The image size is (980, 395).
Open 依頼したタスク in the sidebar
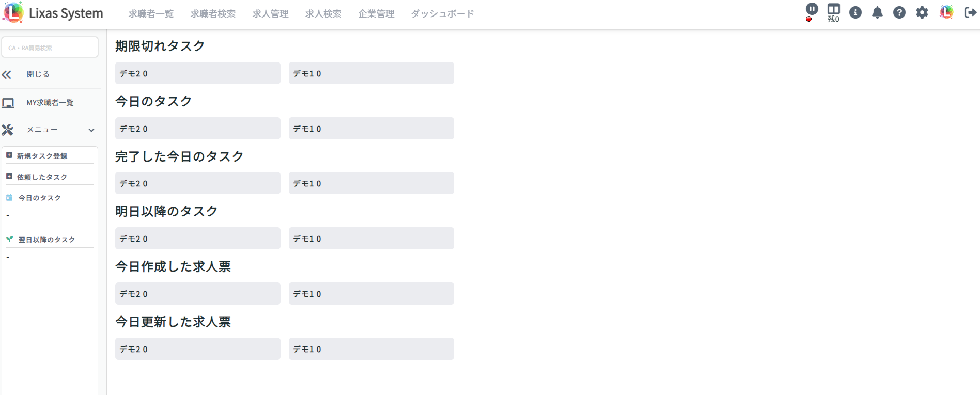coord(42,177)
